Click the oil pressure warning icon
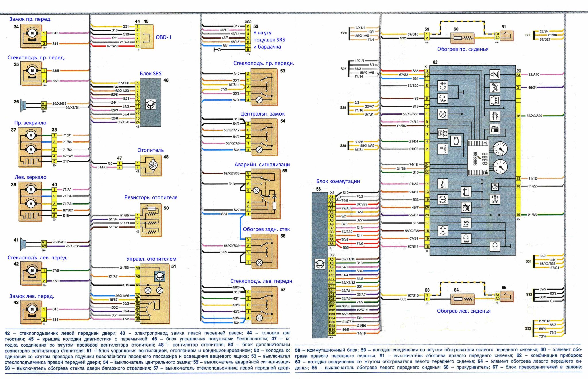The width and height of the screenshot is (588, 379). click(x=442, y=184)
